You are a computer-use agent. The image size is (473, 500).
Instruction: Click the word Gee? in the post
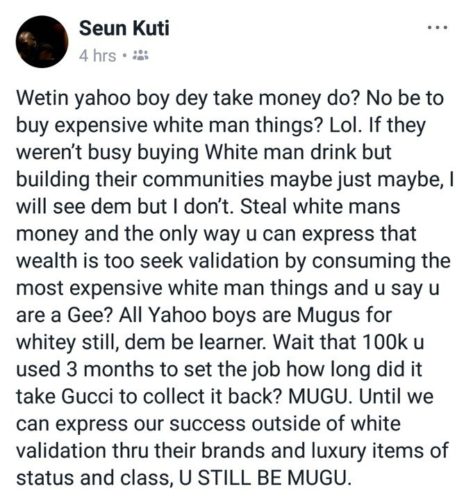[90, 315]
